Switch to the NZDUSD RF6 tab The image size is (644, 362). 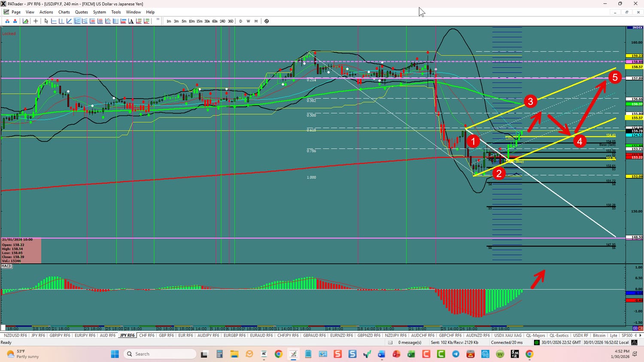coord(15,335)
